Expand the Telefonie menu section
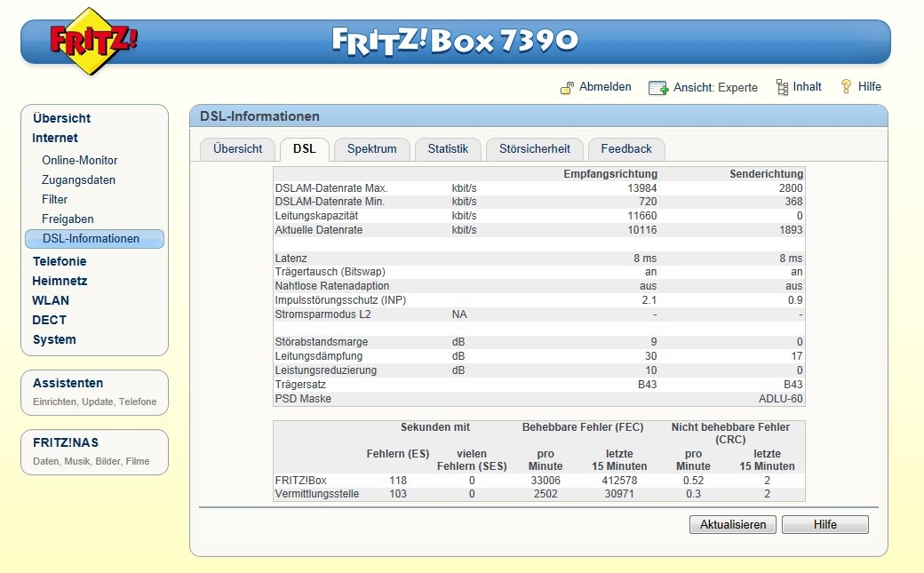Viewport: 924px width, 573px height. (60, 261)
